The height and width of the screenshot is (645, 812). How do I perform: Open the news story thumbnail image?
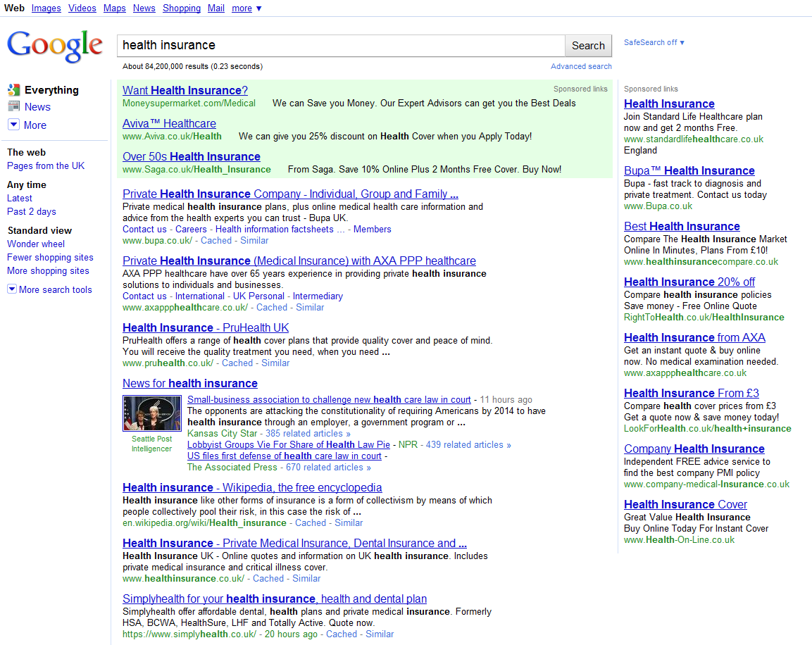point(152,413)
